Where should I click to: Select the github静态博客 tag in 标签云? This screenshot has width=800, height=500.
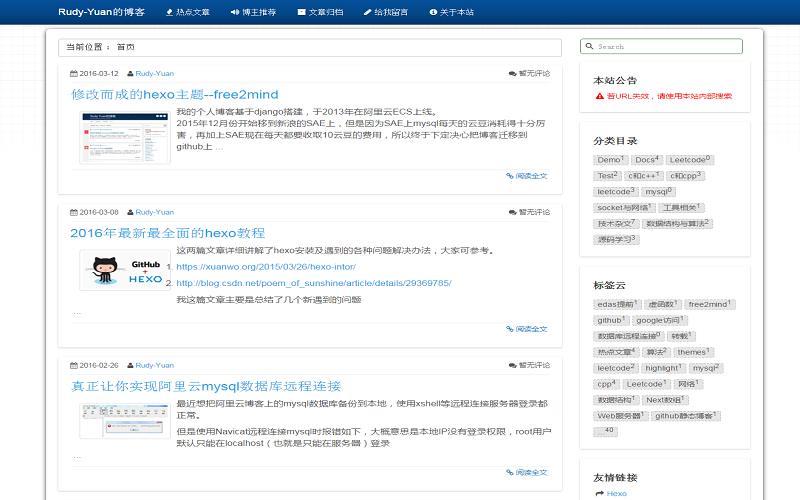click(683, 416)
